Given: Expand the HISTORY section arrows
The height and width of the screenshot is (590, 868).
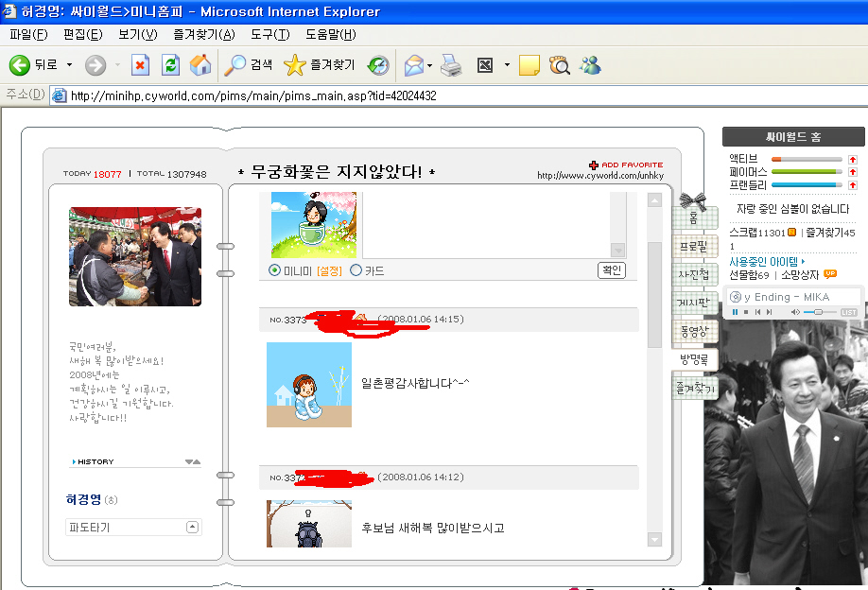Looking at the screenshot, I should coord(193,461).
